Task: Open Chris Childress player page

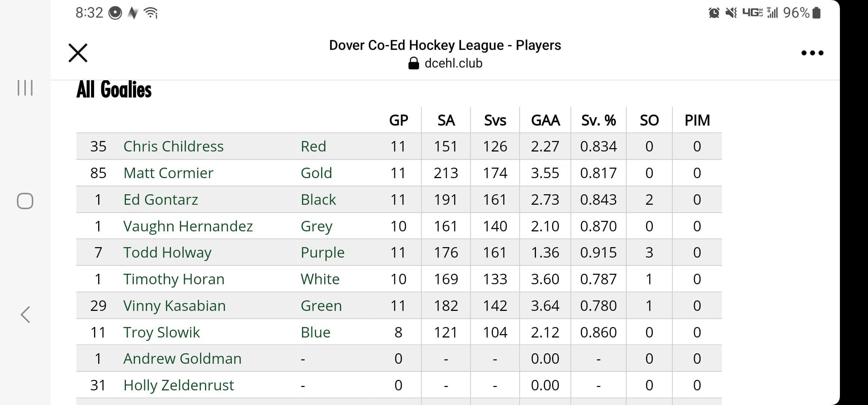Action: click(x=174, y=146)
